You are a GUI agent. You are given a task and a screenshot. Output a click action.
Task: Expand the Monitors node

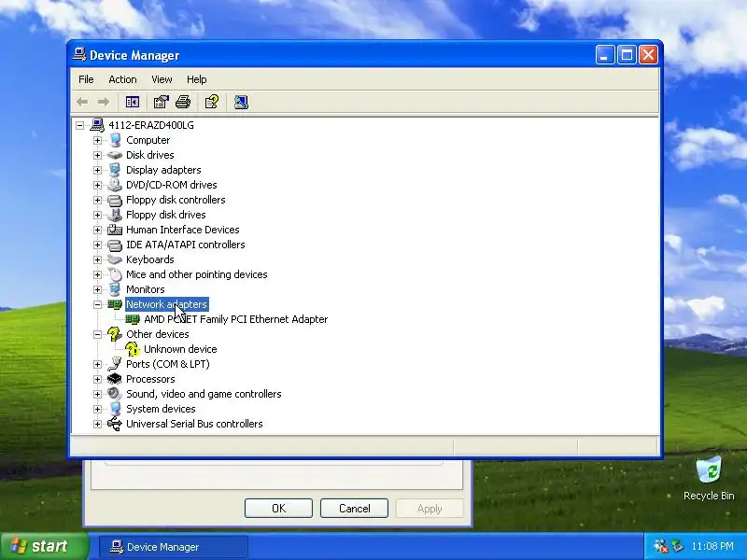97,289
